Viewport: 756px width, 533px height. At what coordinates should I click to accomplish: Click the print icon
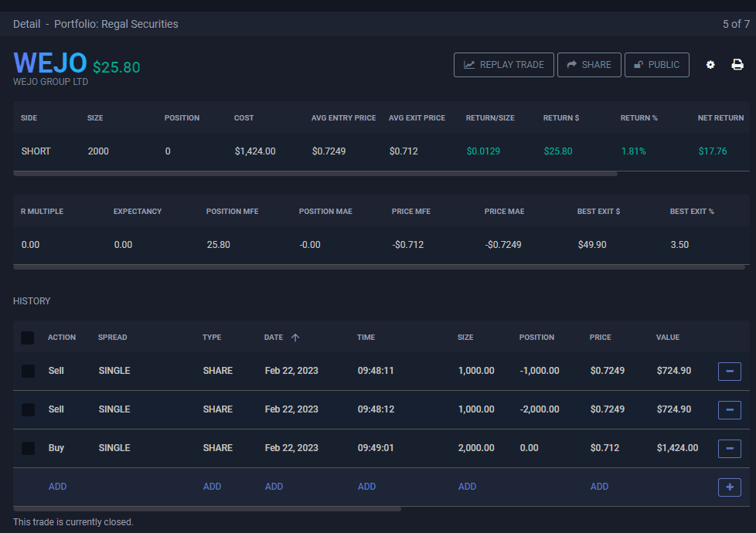pyautogui.click(x=737, y=65)
